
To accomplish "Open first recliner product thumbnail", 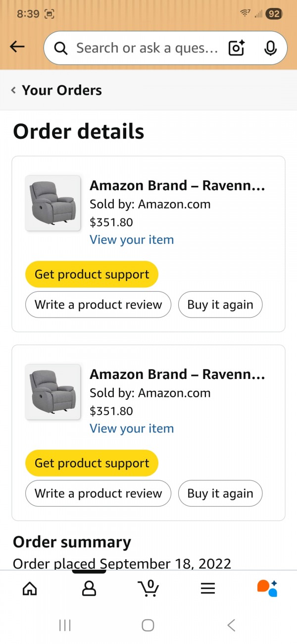I will click(x=52, y=203).
